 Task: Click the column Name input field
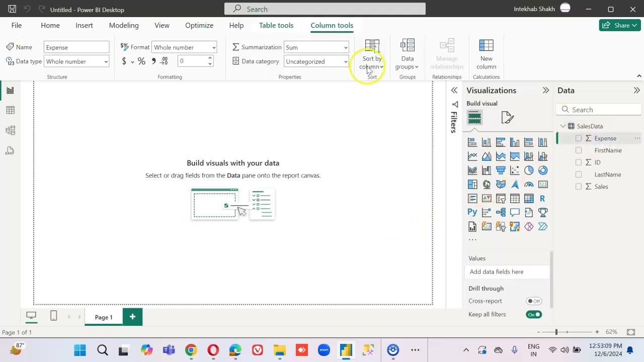[x=76, y=47]
